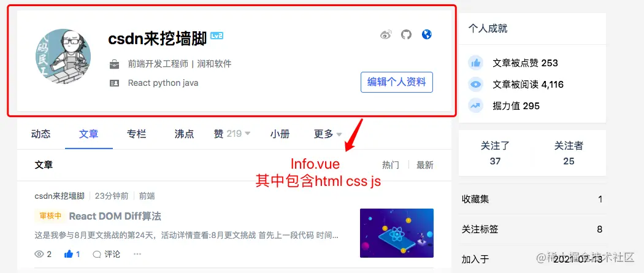
Task: Click the Lv2 level badge
Action: pyautogui.click(x=217, y=36)
